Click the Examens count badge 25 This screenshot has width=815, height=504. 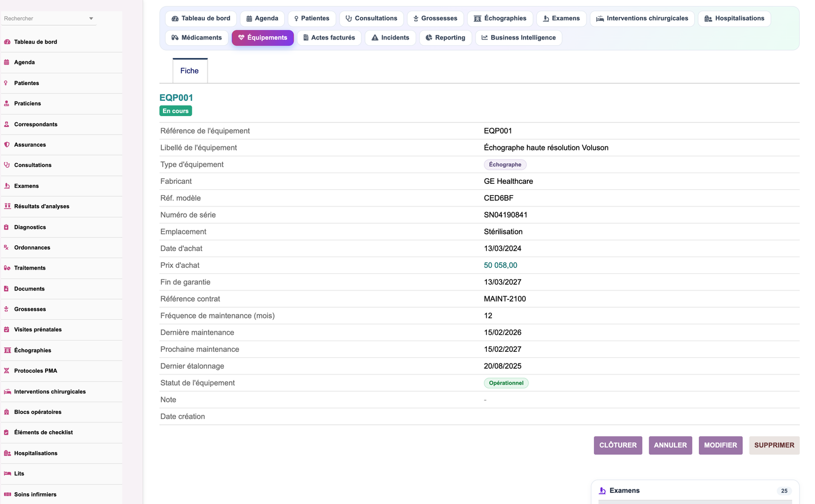tap(785, 491)
